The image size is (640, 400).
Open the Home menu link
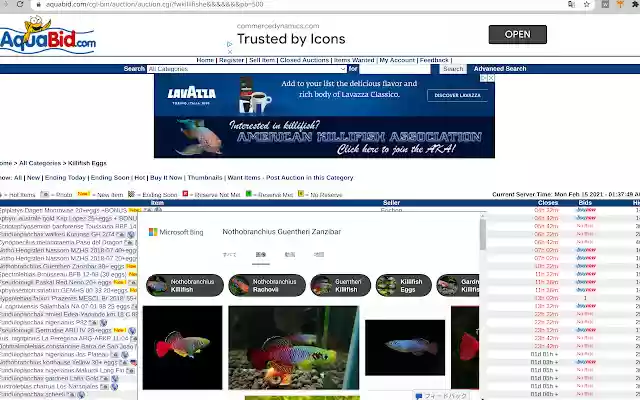point(205,60)
